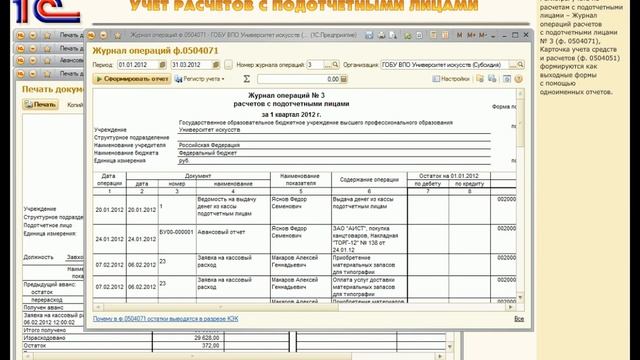This screenshot has height=360, width=640.
Task: Open the calendar for start date 01.01.2012
Action: (x=162, y=65)
